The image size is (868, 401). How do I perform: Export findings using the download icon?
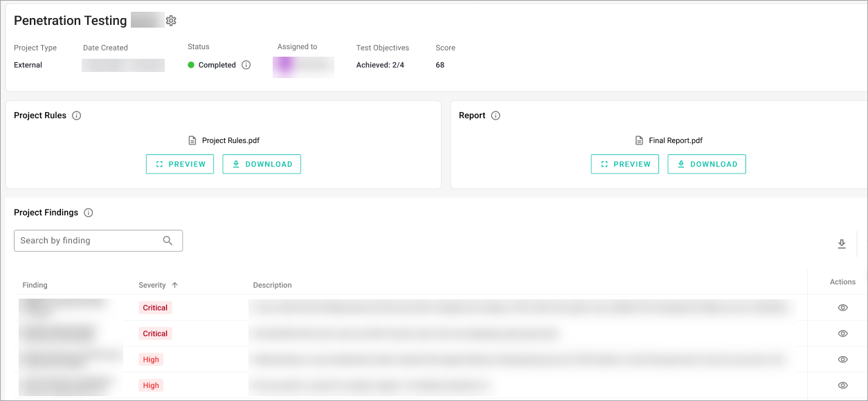pos(842,244)
